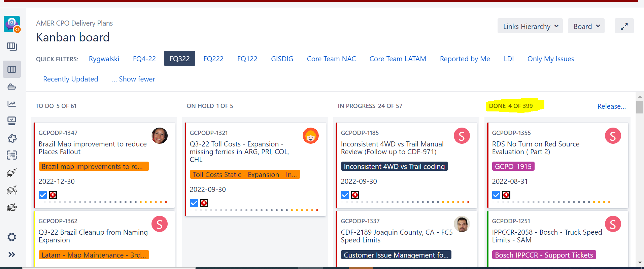Click the AMER CPO Delivery Plans project name

[74, 23]
